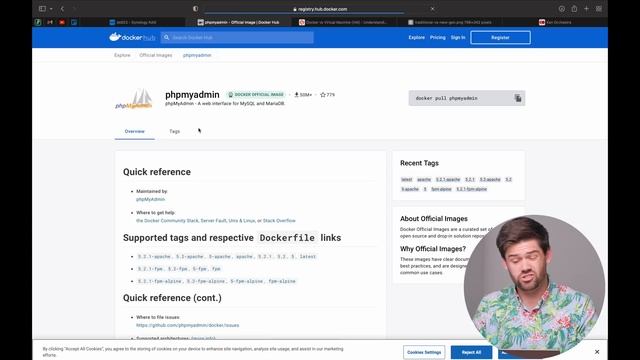Open the Gmail pinned tab

tap(50, 22)
